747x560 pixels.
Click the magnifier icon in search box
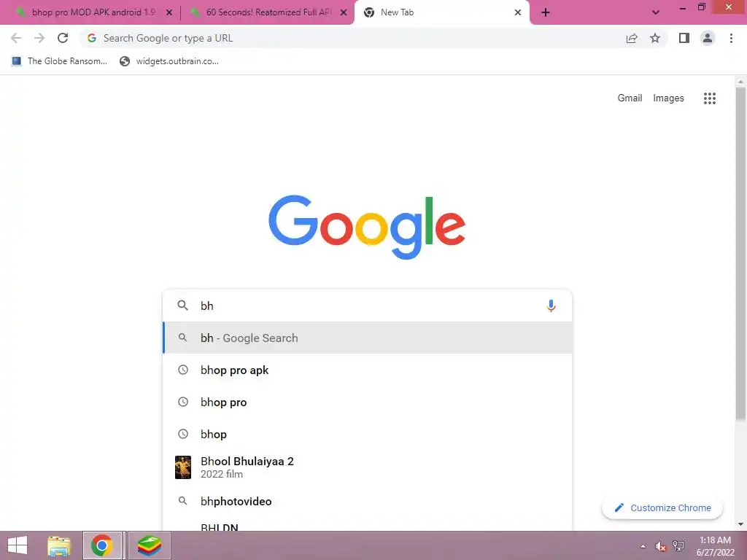(x=183, y=306)
